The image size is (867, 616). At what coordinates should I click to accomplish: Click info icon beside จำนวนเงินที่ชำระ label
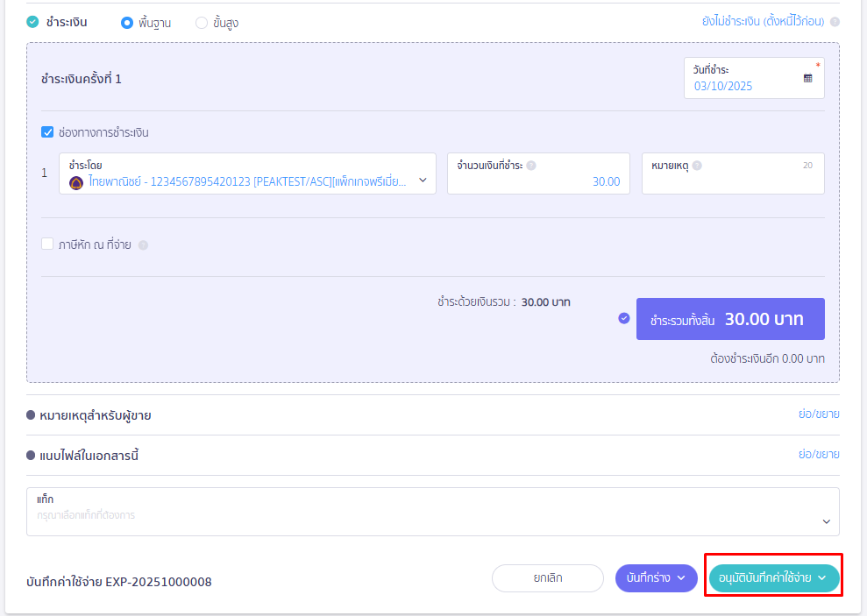pyautogui.click(x=531, y=166)
